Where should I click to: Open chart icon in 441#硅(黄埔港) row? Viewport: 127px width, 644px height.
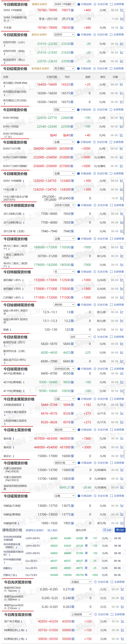(122, 373)
